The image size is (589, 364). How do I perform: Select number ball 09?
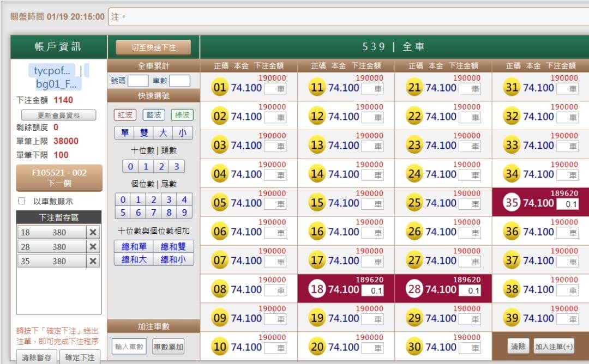coord(220,318)
